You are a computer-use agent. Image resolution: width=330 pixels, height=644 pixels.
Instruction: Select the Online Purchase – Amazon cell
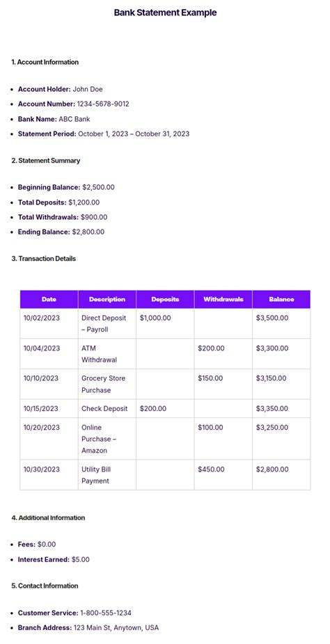[107, 439]
